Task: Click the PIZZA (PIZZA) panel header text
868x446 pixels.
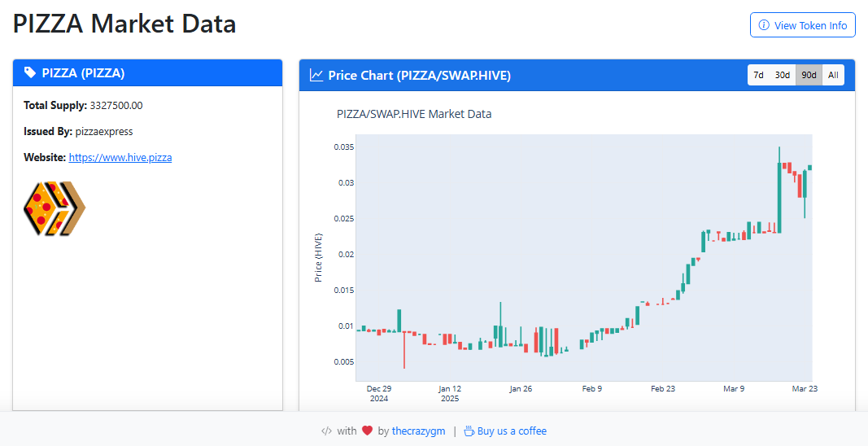Action: coord(83,72)
